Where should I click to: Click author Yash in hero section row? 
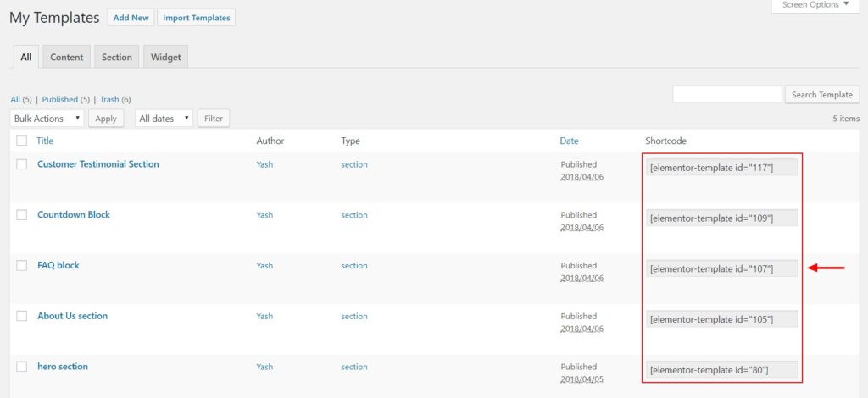point(264,367)
